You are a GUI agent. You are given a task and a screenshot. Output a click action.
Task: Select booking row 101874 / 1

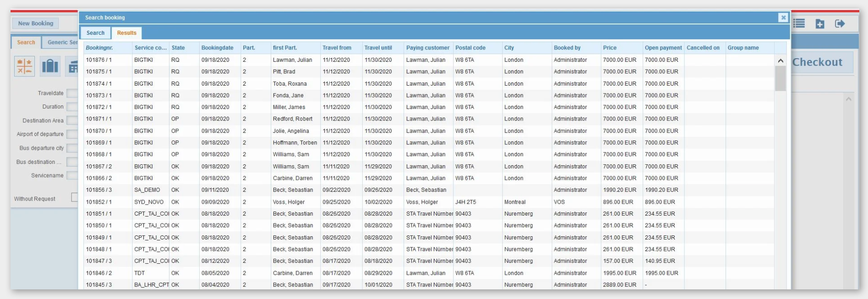coord(429,84)
